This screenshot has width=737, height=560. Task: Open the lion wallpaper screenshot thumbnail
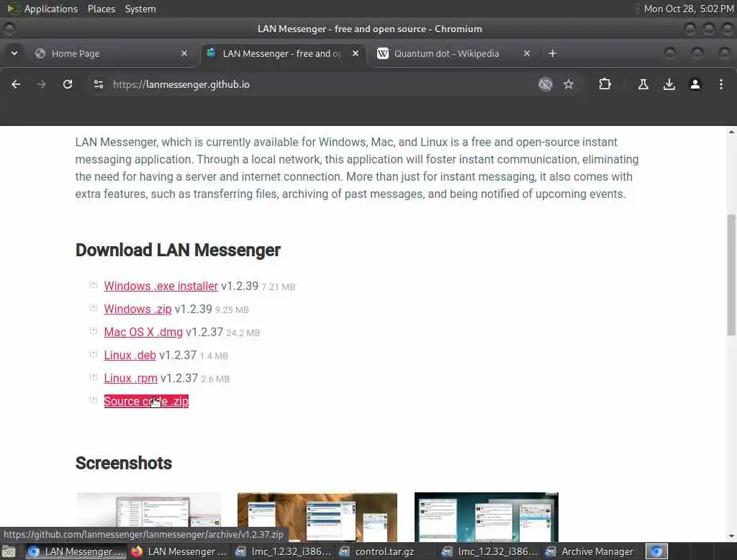click(317, 516)
